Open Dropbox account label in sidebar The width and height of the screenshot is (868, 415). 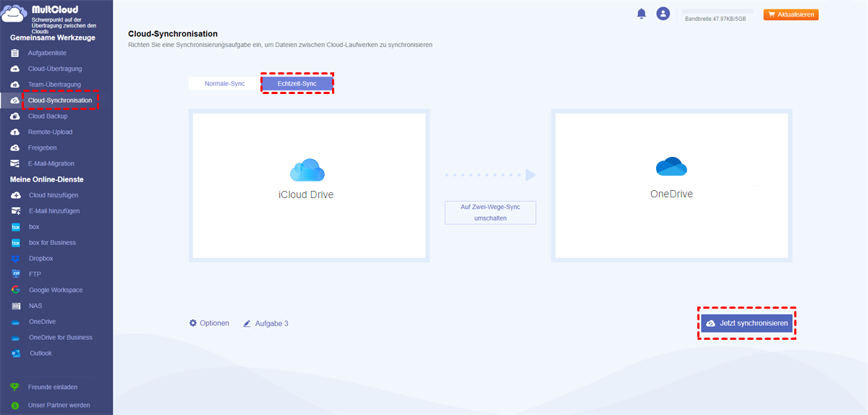coord(41,259)
